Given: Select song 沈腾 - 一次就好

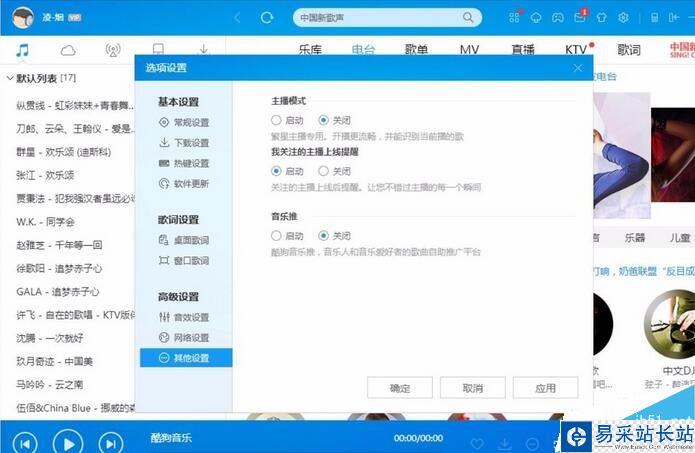Looking at the screenshot, I should tap(50, 338).
